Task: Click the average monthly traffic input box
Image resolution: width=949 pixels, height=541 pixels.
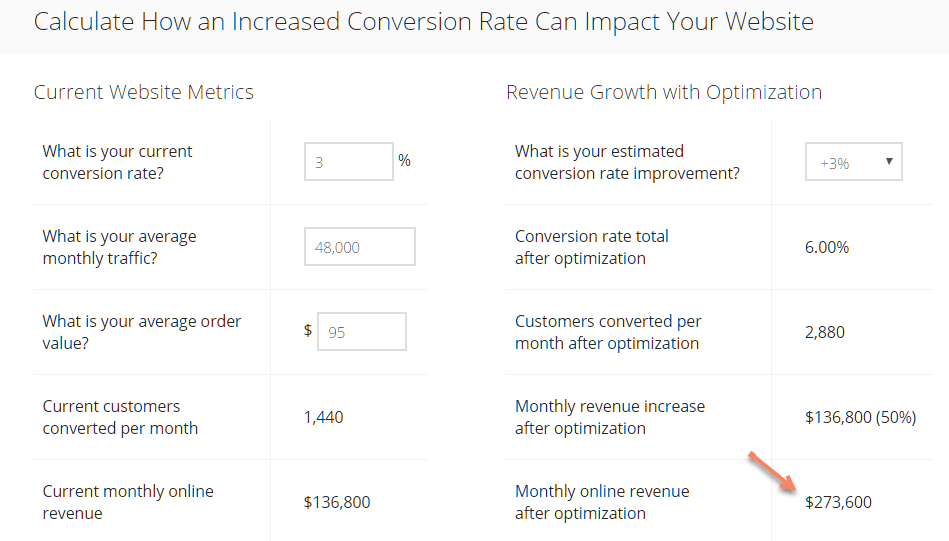Action: pos(360,246)
